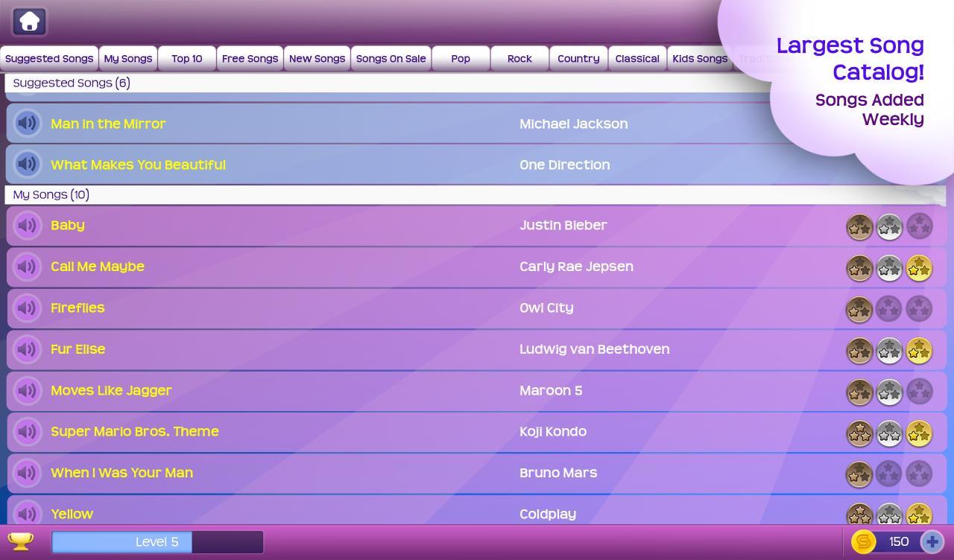Preview Fur Elise using its speaker icon

28,349
